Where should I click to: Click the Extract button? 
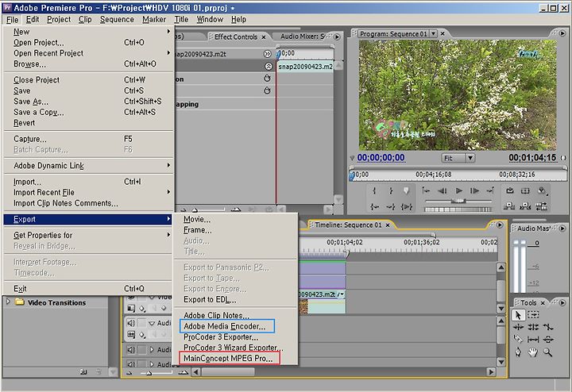(x=525, y=206)
